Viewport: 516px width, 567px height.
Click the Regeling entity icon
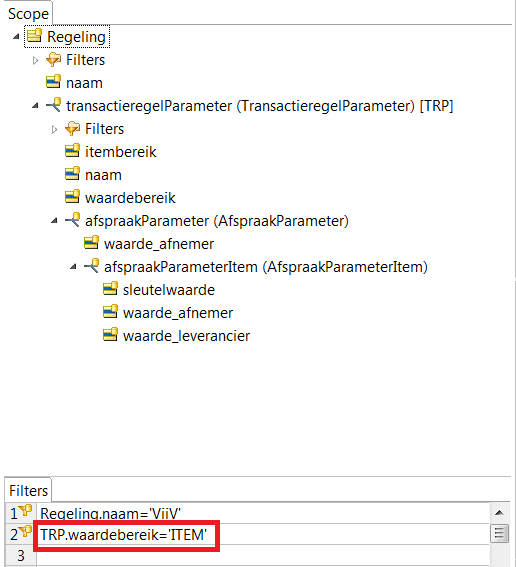point(35,36)
